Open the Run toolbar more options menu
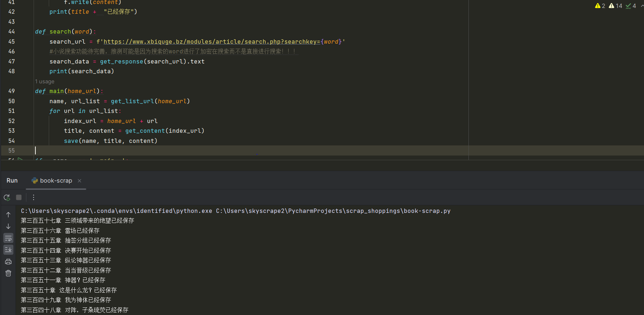 (34, 197)
